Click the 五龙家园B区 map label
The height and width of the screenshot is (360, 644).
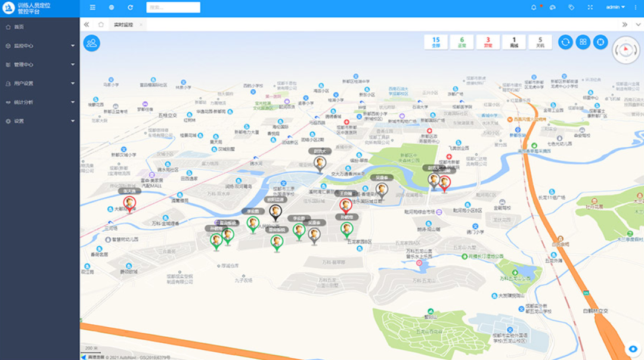pyautogui.click(x=360, y=242)
